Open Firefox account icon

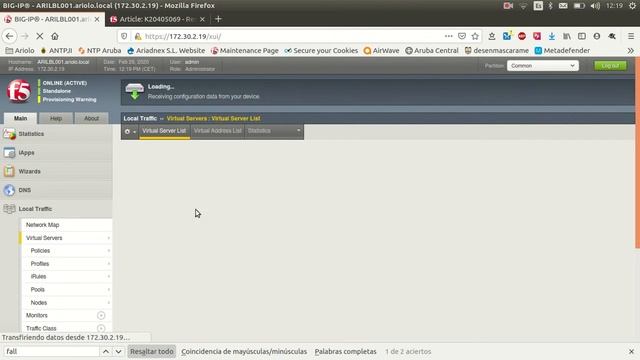tap(597, 36)
